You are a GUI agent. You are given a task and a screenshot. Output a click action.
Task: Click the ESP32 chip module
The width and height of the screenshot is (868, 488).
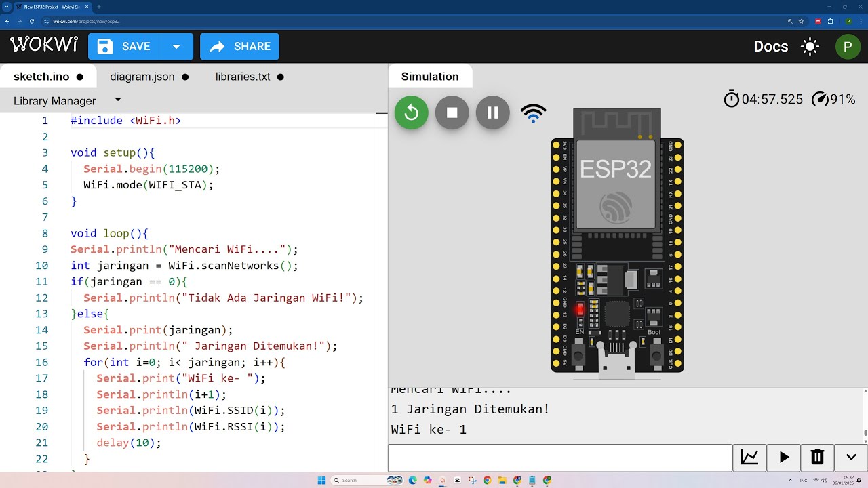click(616, 183)
